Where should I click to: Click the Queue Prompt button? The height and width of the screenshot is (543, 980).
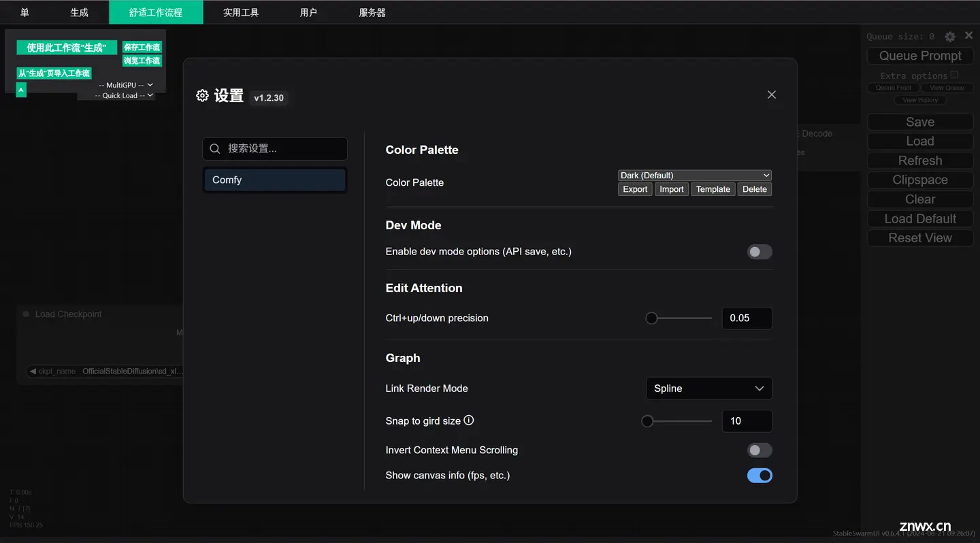920,56
